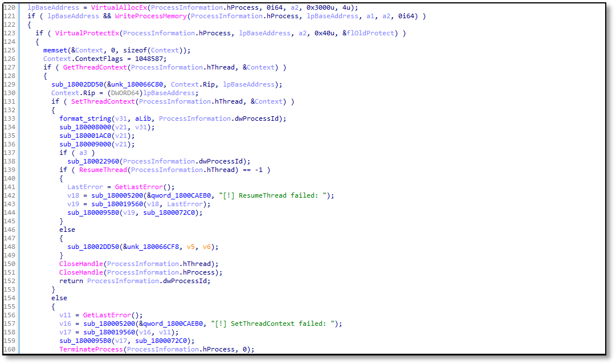Click the sub_180009000 call
The image size is (616, 364).
pos(85,144)
